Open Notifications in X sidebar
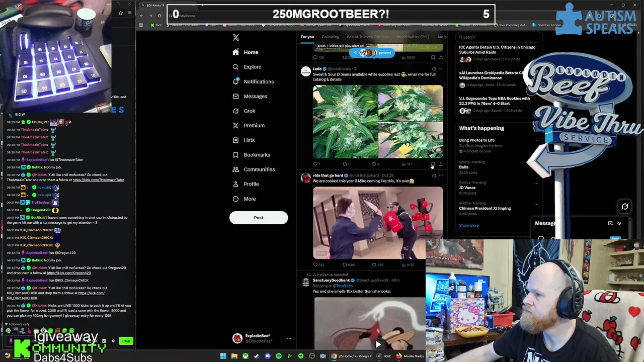This screenshot has height=362, width=644. tap(253, 81)
